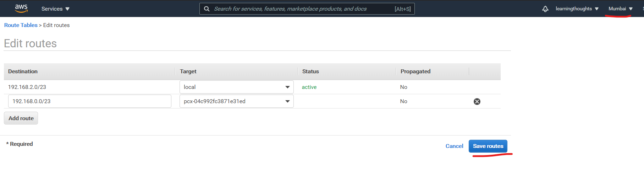This screenshot has width=644, height=175.
Task: Click the active status text
Action: (309, 87)
